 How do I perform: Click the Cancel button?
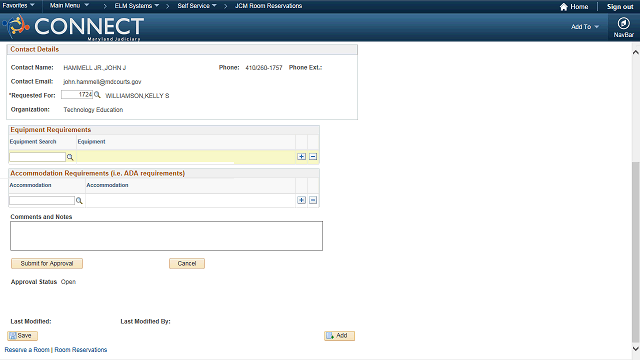[187, 264]
